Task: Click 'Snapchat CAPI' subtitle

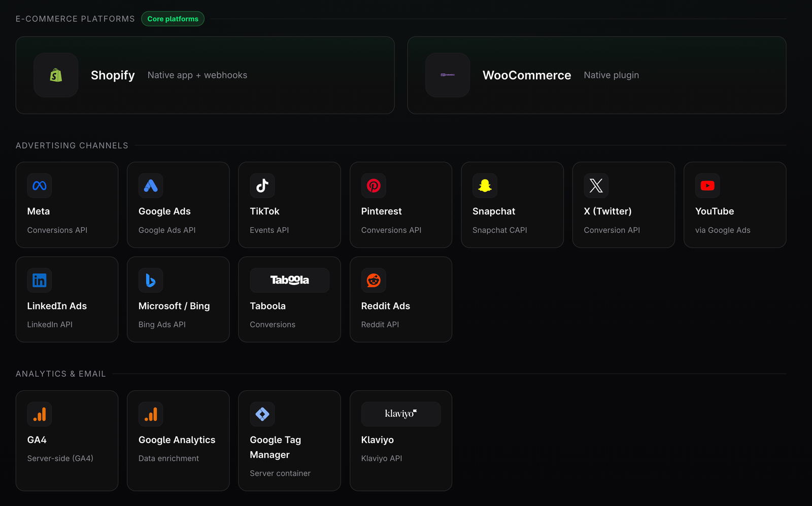Action: pyautogui.click(x=499, y=230)
